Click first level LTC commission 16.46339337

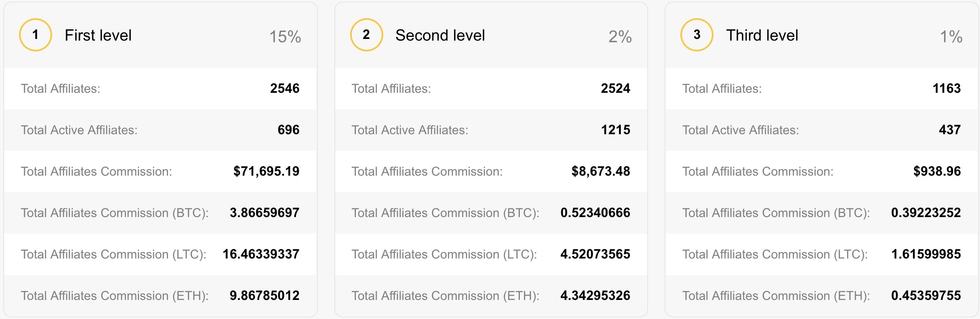261,254
